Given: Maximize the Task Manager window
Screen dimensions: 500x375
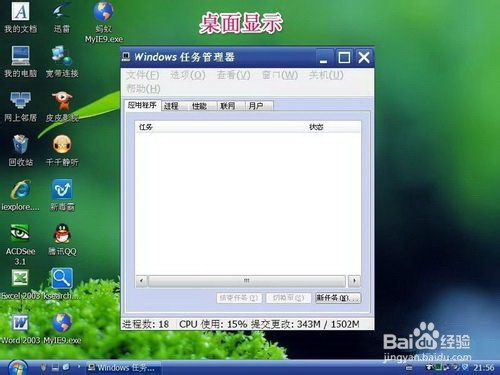Looking at the screenshot, I should tap(344, 57).
